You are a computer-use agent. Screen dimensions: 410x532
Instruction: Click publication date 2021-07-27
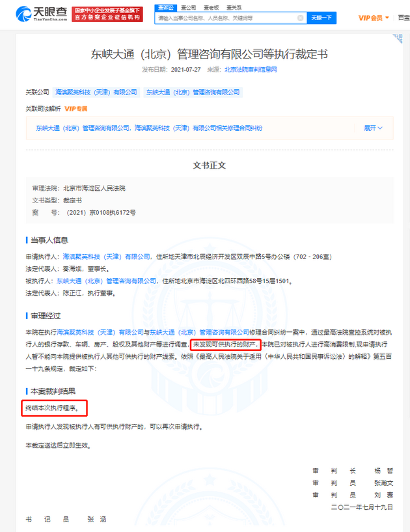coord(186,70)
